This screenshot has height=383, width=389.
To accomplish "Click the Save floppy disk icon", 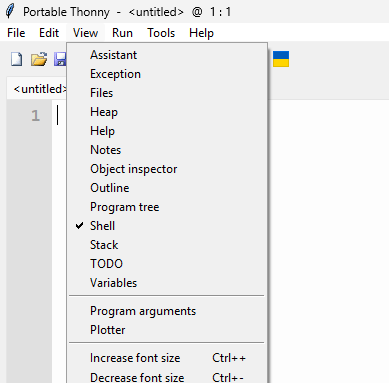I will [60, 59].
